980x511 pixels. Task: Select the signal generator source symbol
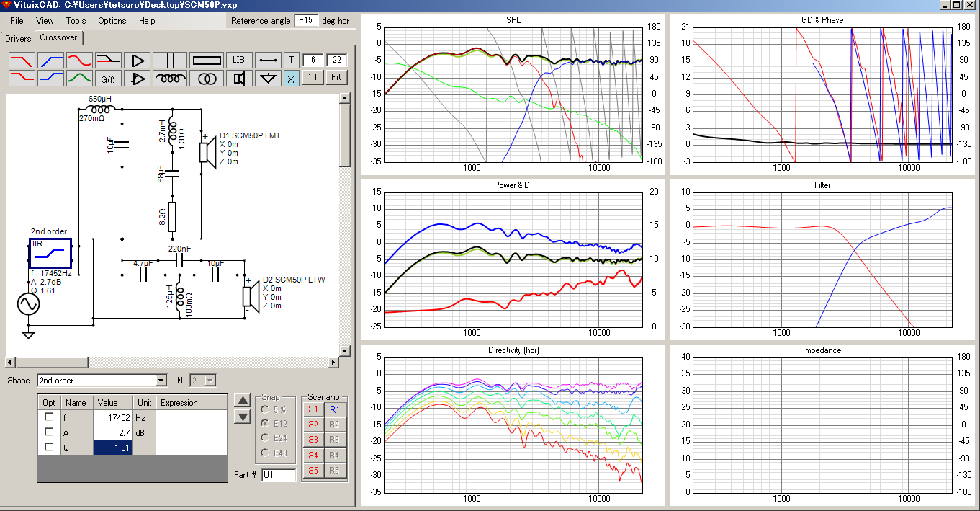29,303
